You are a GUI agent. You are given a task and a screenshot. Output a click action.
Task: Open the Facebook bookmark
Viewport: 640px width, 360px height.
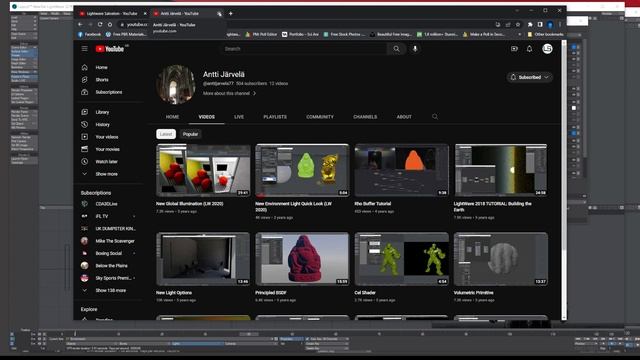pyautogui.click(x=89, y=34)
